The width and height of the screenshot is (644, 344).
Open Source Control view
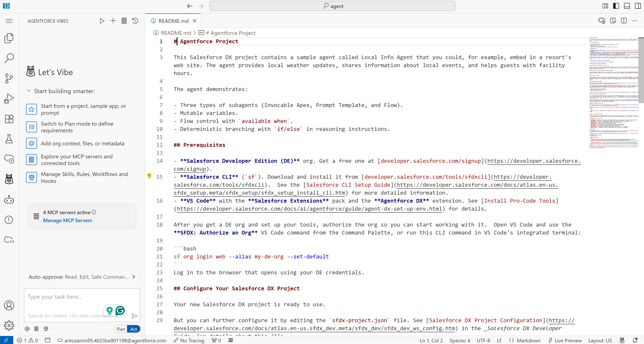tap(9, 78)
